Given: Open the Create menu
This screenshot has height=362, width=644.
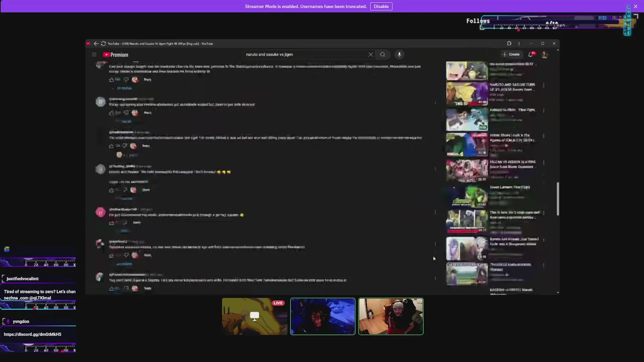Looking at the screenshot, I should 511,54.
